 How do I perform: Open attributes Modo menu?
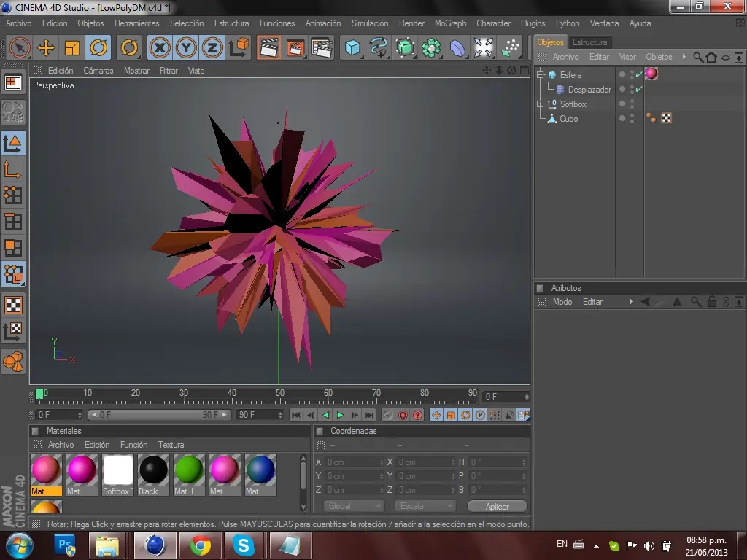tap(562, 302)
